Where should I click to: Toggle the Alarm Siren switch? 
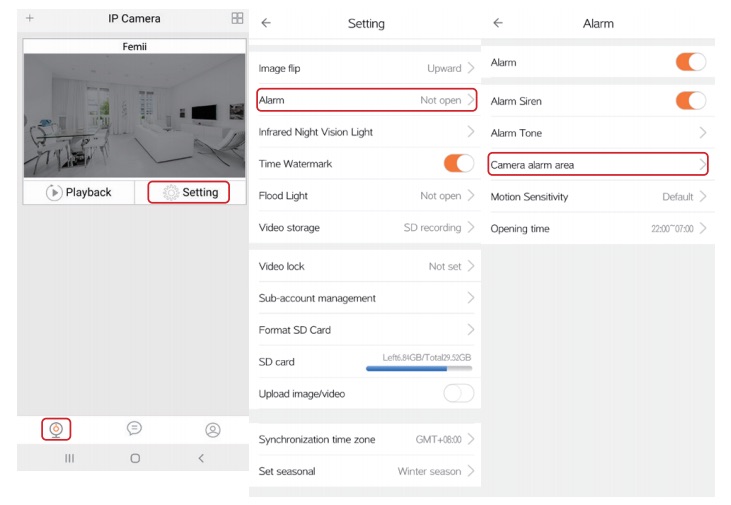click(691, 101)
